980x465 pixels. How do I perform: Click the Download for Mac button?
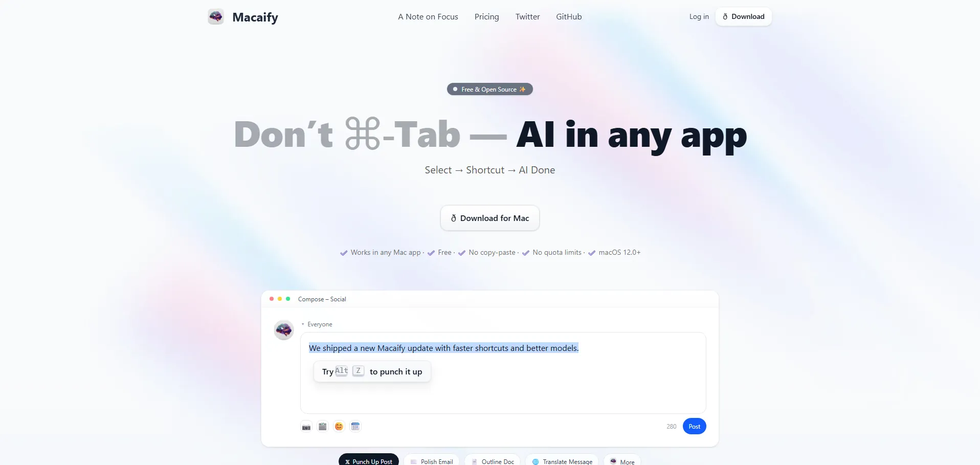[x=490, y=218]
